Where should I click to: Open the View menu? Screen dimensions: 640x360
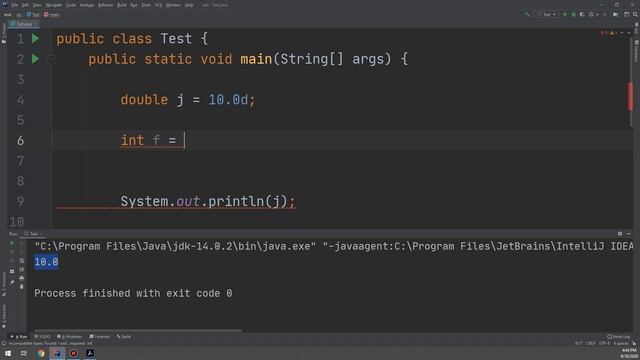37,5
